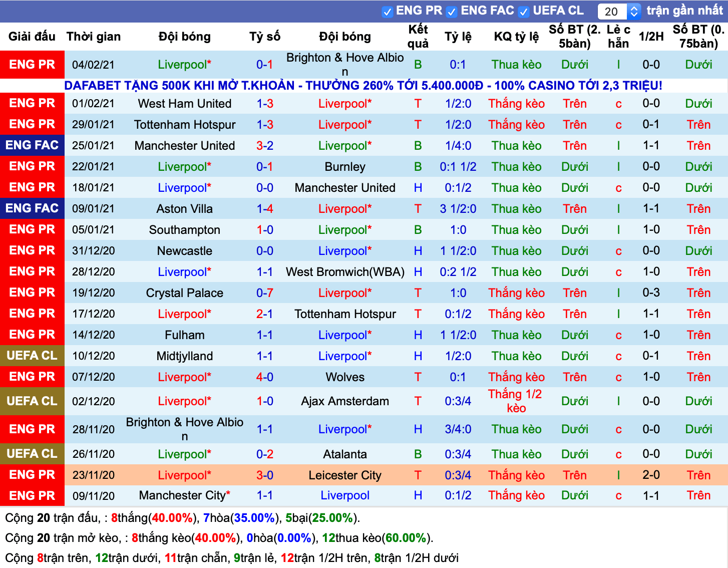728x568 pixels.
Task: Click Liverpool in the 09/11/20 row
Action: 345,495
